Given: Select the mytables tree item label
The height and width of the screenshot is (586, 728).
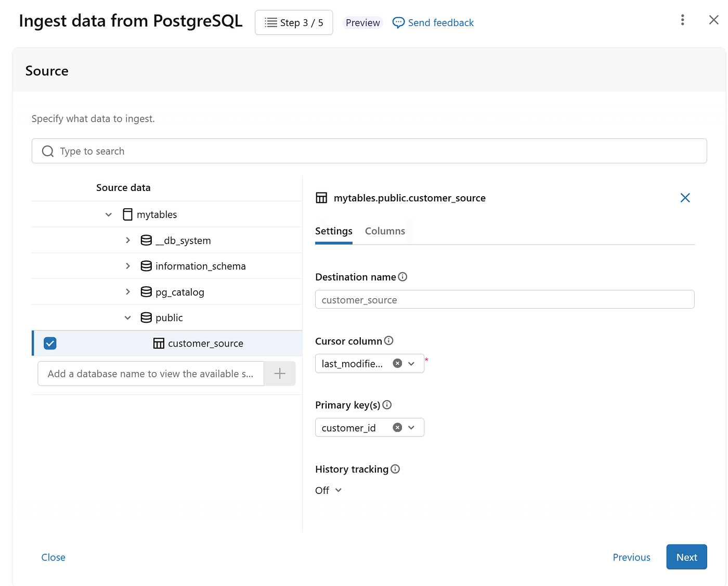Looking at the screenshot, I should tap(157, 214).
